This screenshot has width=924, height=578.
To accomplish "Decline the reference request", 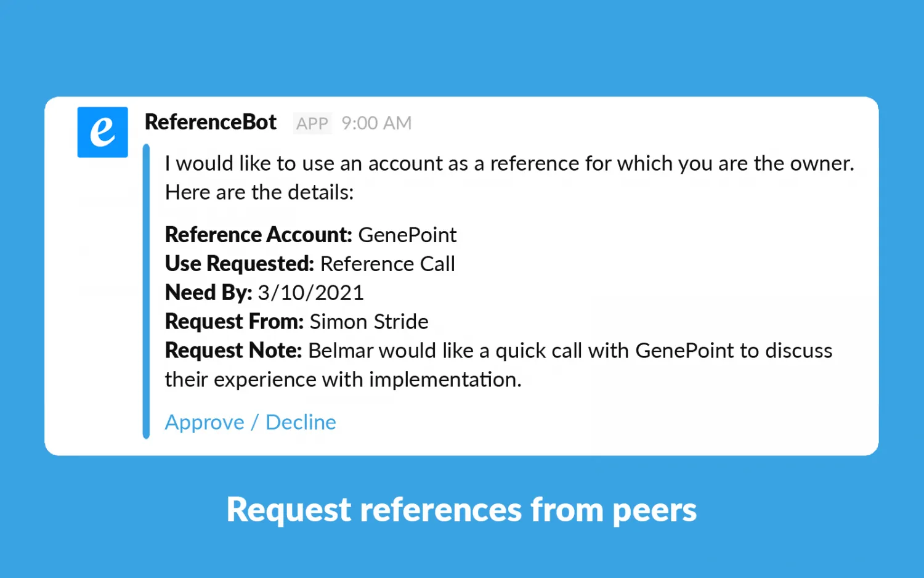I will (301, 422).
